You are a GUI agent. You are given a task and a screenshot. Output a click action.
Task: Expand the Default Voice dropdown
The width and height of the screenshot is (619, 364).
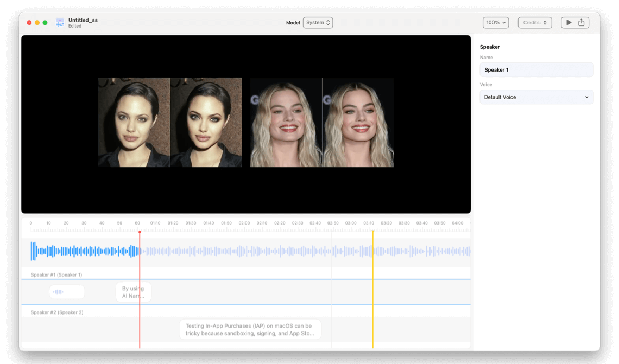tap(536, 97)
